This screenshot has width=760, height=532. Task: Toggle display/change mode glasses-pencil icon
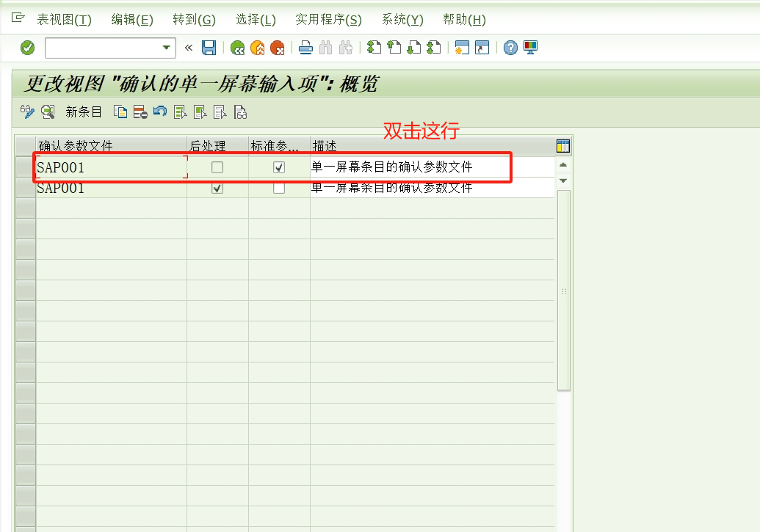pyautogui.click(x=27, y=112)
